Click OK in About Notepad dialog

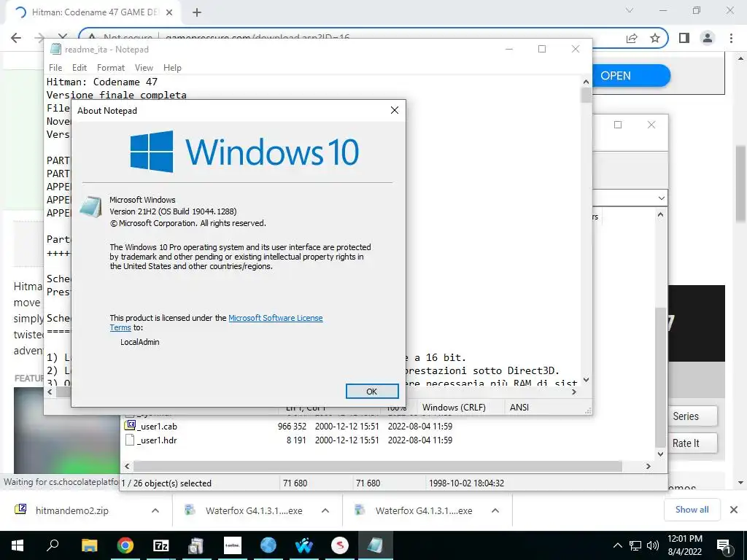pyautogui.click(x=372, y=392)
